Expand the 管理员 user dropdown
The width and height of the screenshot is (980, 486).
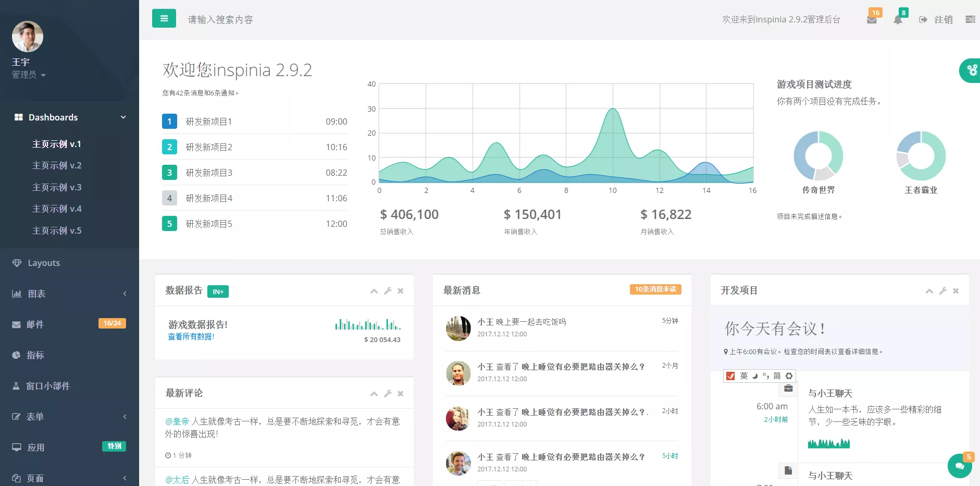coord(29,75)
